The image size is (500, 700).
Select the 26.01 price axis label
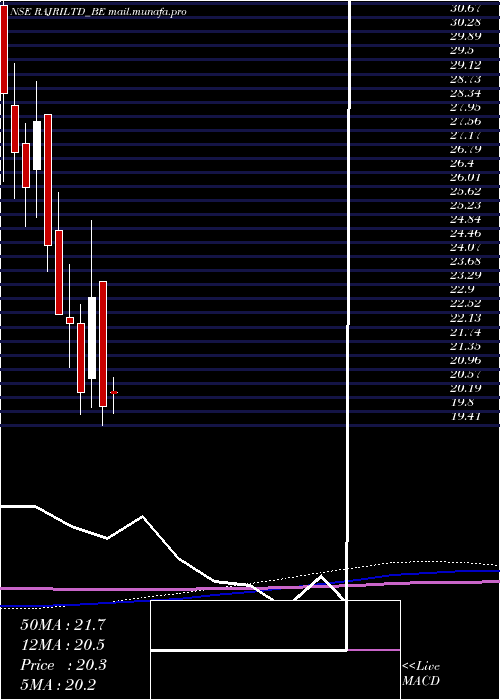pyautogui.click(x=465, y=177)
